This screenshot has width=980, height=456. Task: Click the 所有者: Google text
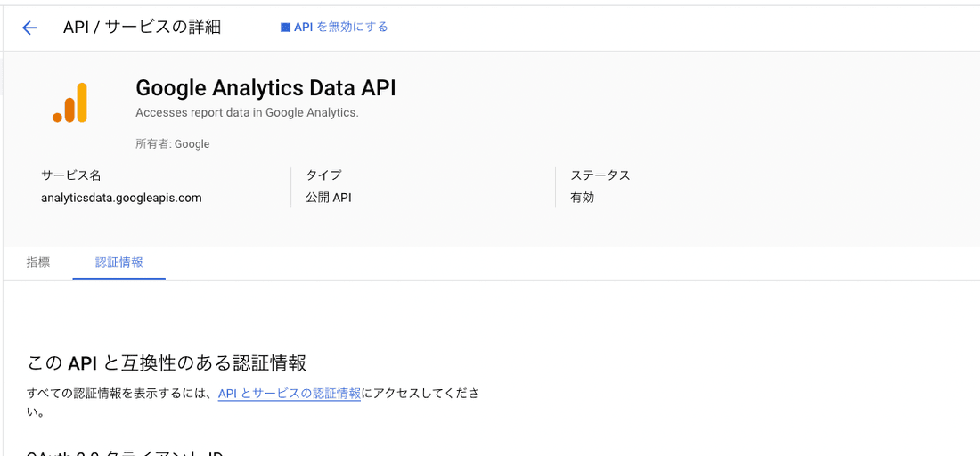pos(173,143)
